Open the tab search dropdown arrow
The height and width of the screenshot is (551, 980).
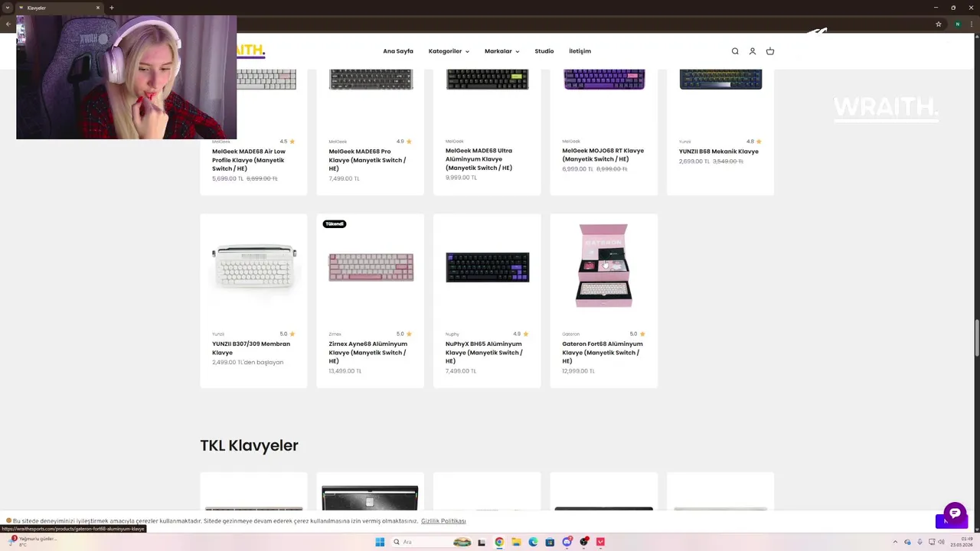[x=8, y=8]
